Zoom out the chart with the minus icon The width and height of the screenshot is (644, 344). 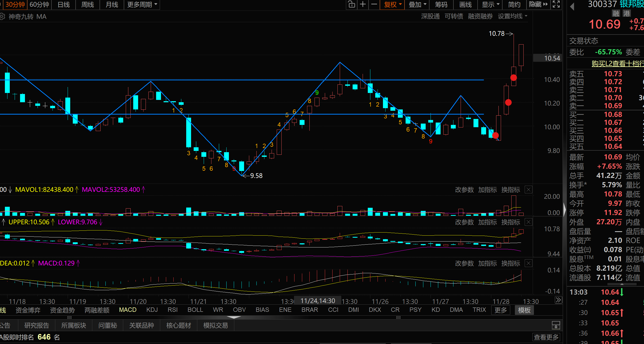coord(374,4)
